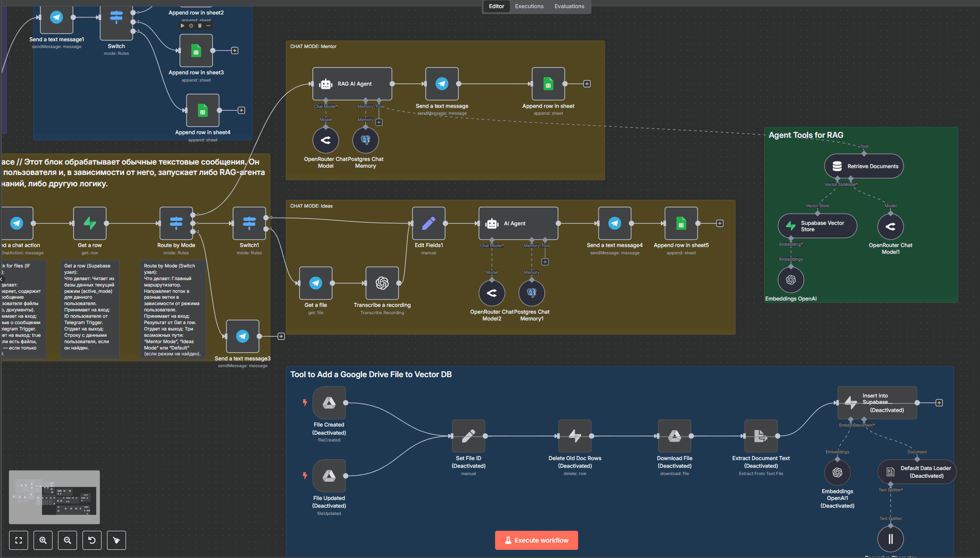Click the fit-to-view zoom icon
This screenshot has height=558, width=980.
click(19, 540)
